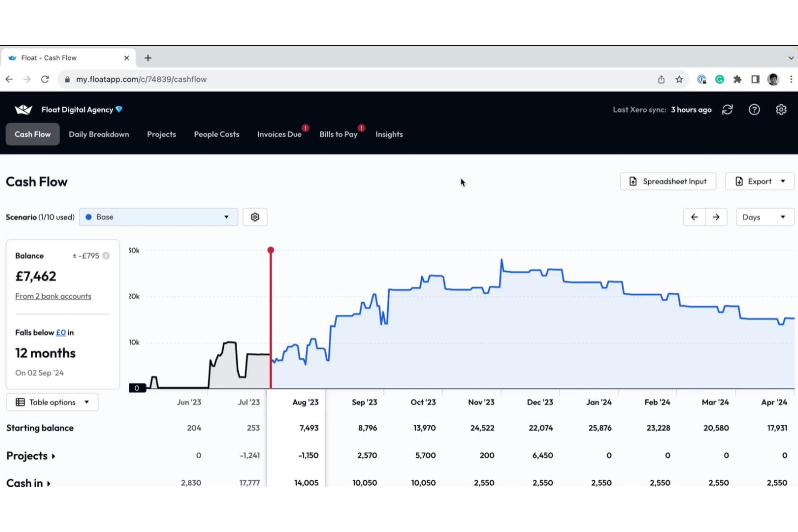Click the Apr '24 column header
Image resolution: width=798 pixels, height=532 pixels.
(774, 402)
